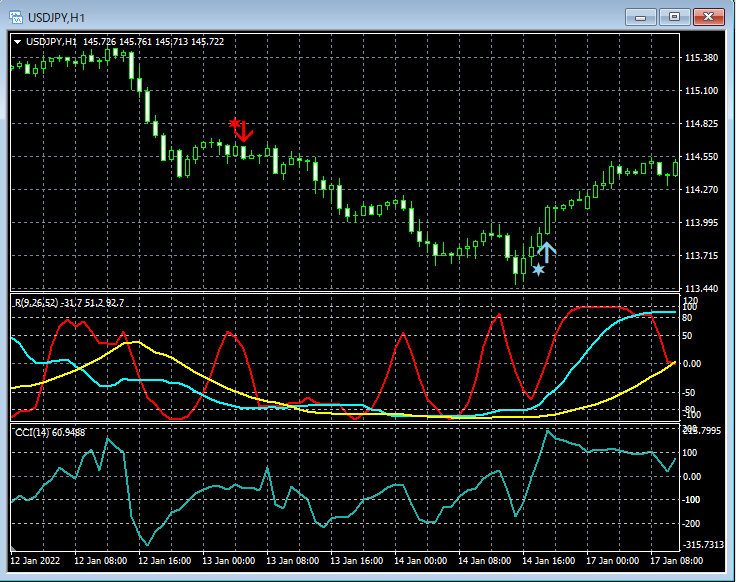Close the USDJPY,H1 chart window
The height and width of the screenshot is (582, 737).
coord(709,17)
